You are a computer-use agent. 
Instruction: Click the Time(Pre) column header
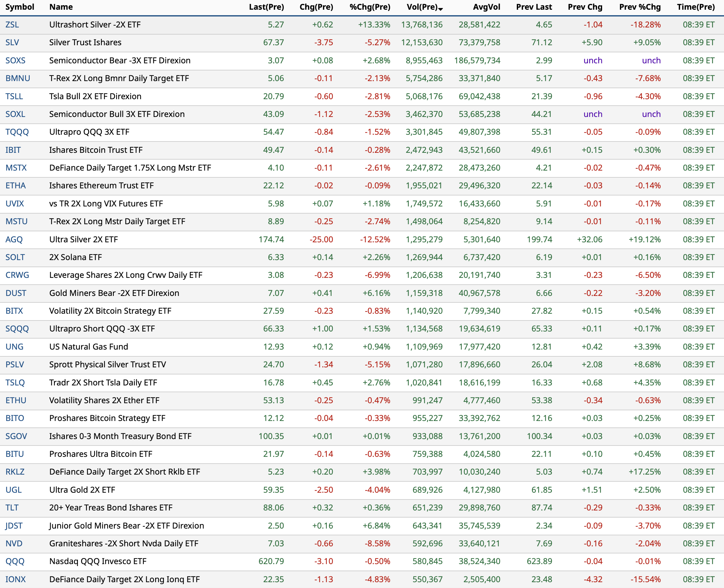[x=696, y=7]
